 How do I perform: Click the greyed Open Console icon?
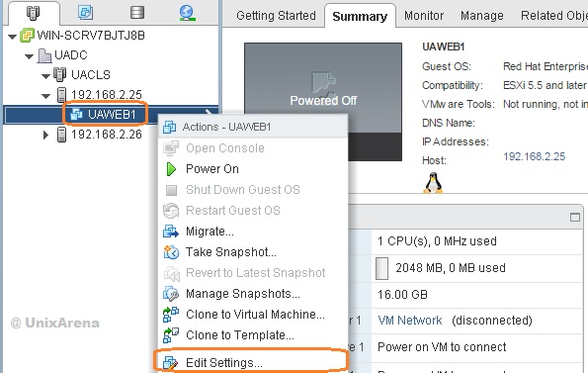click(x=171, y=148)
